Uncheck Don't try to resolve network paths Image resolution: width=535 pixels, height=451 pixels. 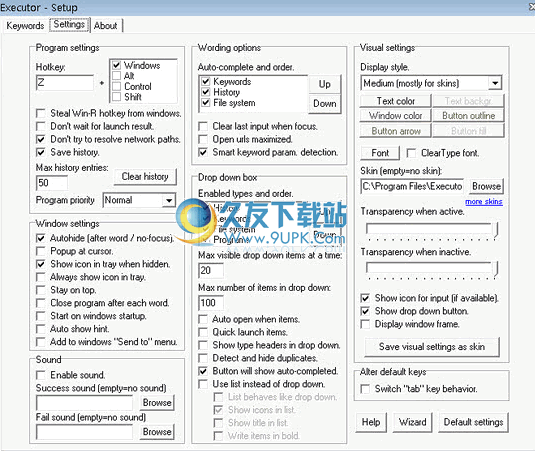tap(41, 139)
